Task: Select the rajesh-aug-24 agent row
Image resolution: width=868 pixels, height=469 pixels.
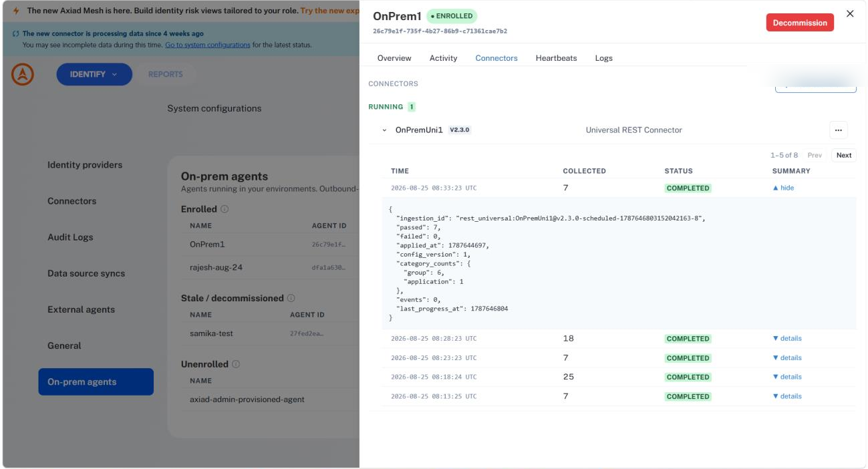Action: [x=270, y=267]
